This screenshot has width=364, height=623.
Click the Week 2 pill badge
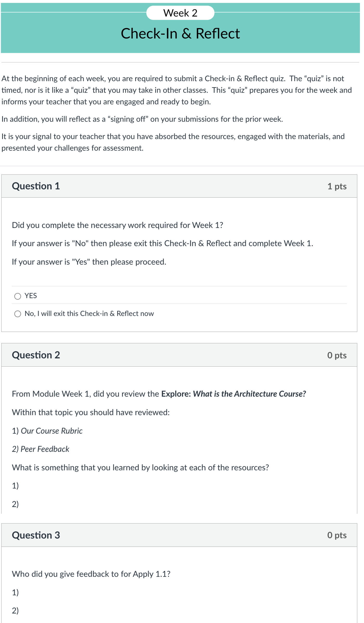click(x=180, y=13)
